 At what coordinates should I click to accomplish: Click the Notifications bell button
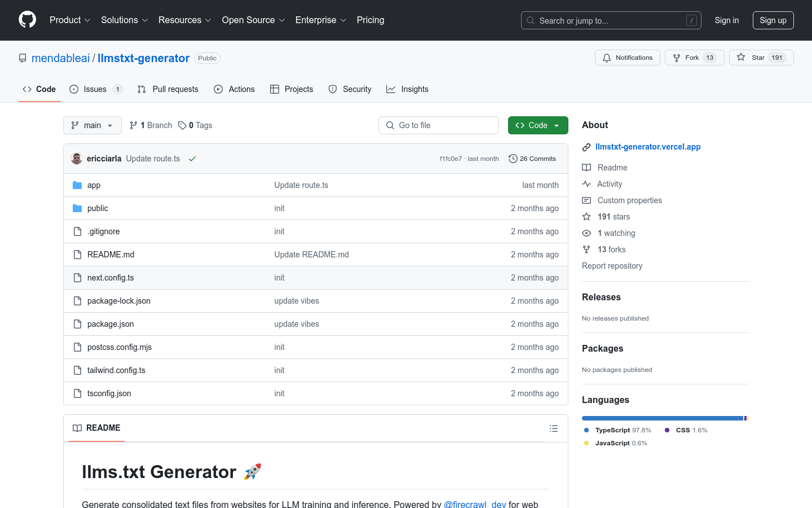point(627,58)
